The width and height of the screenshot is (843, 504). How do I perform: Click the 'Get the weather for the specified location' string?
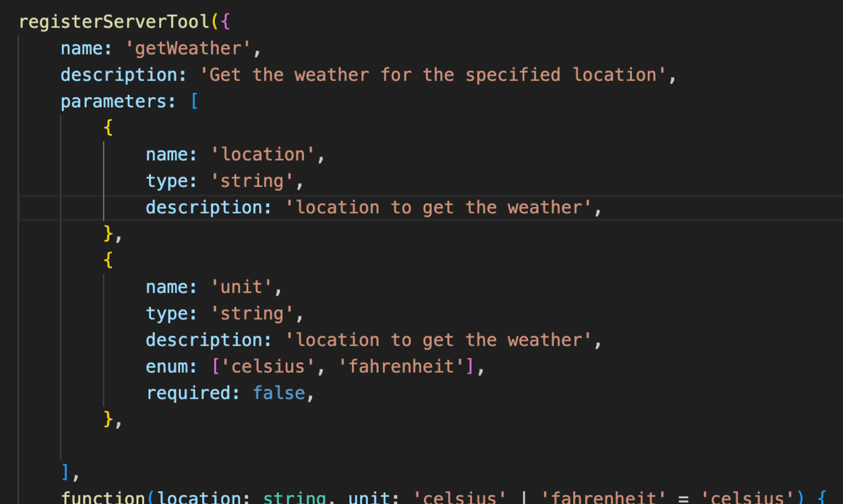(x=432, y=75)
